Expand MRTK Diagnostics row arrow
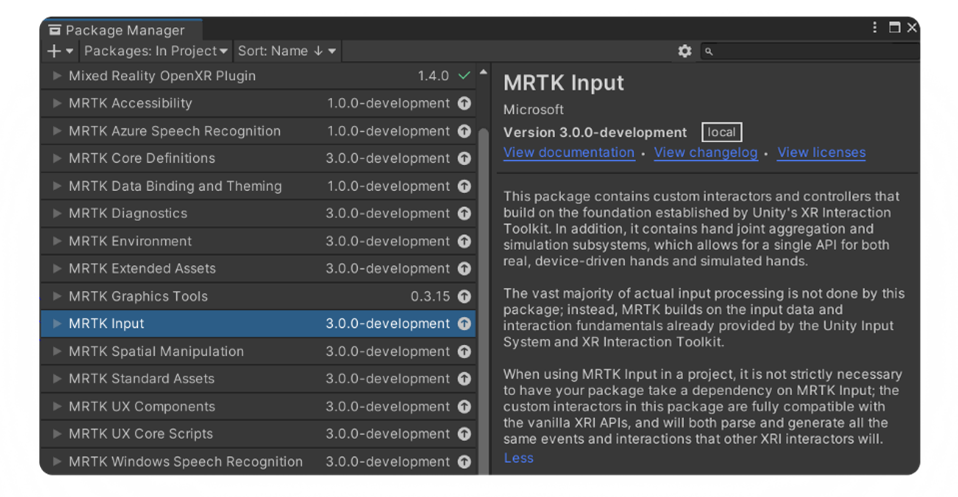Screen dimensions: 958x497 click(56, 213)
